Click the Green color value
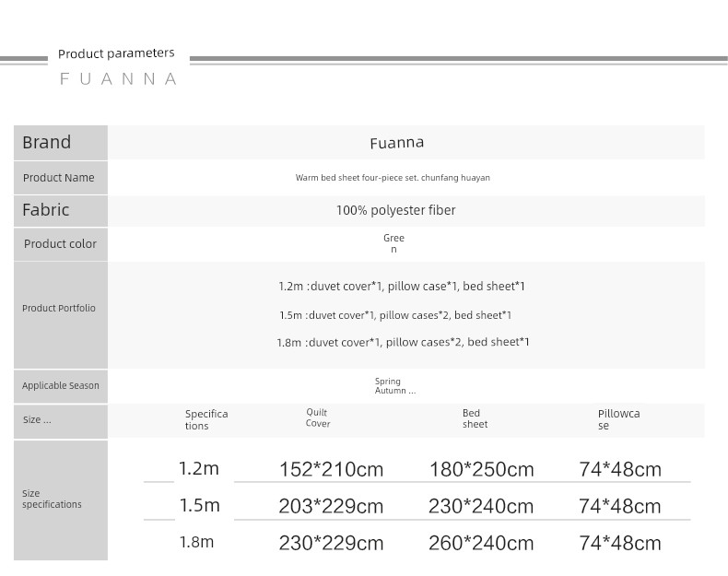The image size is (728, 576). [393, 243]
